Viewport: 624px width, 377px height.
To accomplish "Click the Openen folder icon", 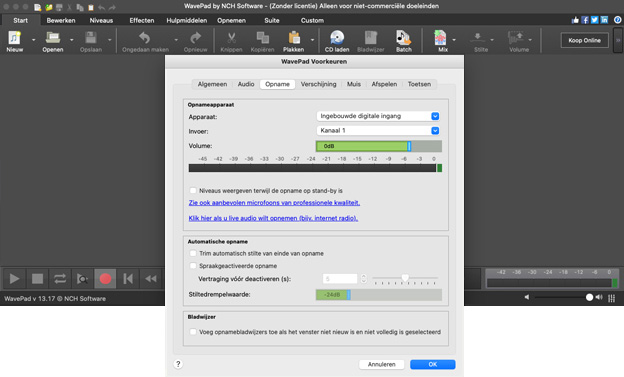I will [x=53, y=38].
